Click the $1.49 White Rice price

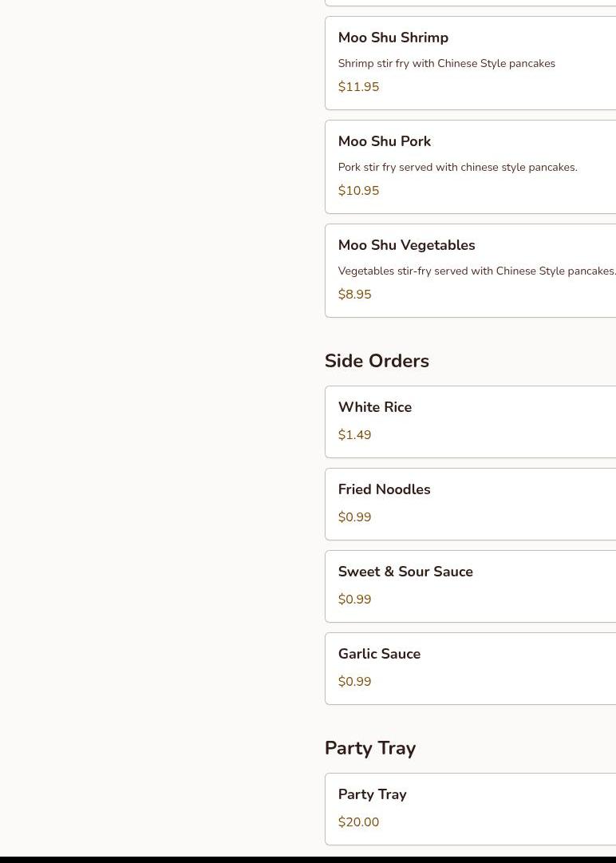354,435
